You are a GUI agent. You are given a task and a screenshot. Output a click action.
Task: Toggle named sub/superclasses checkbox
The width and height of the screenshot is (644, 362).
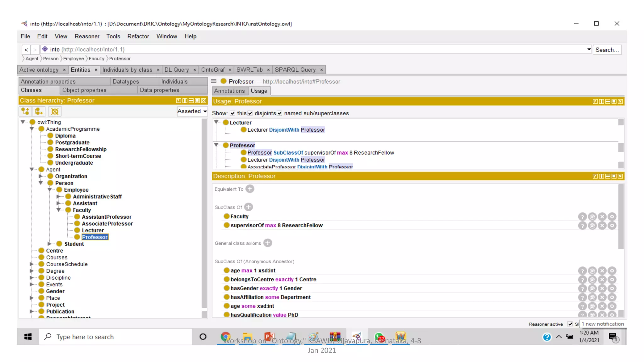click(280, 113)
